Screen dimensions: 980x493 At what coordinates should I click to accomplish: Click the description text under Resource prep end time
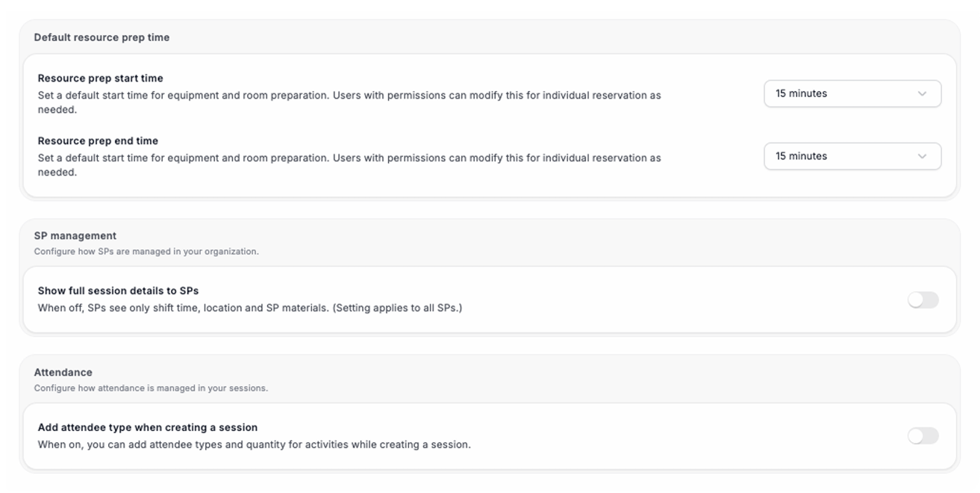point(349,165)
